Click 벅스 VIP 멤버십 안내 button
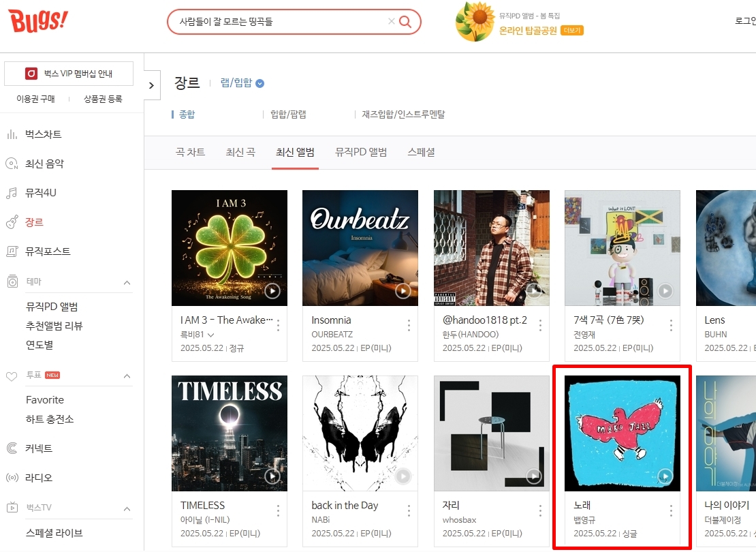The image size is (756, 552). click(x=69, y=74)
